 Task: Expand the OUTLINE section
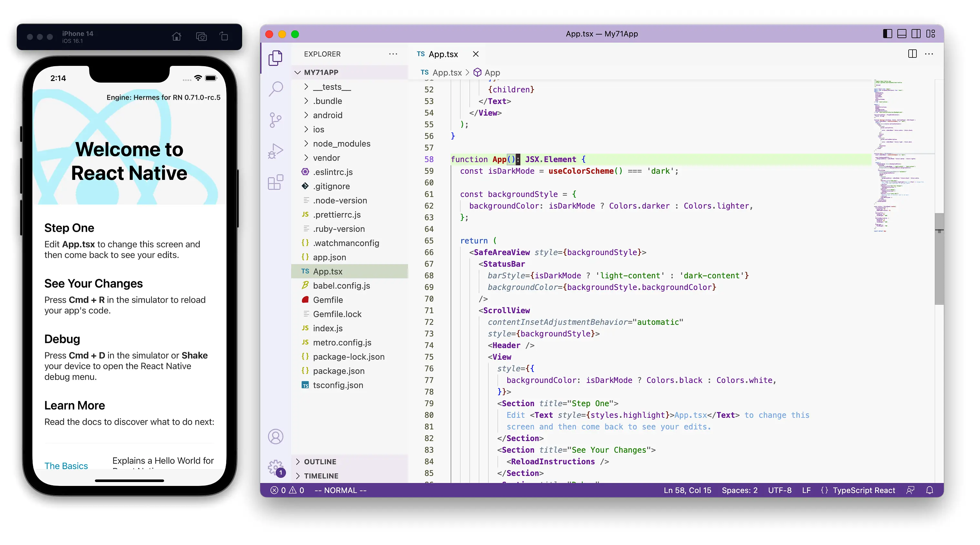[x=349, y=462]
